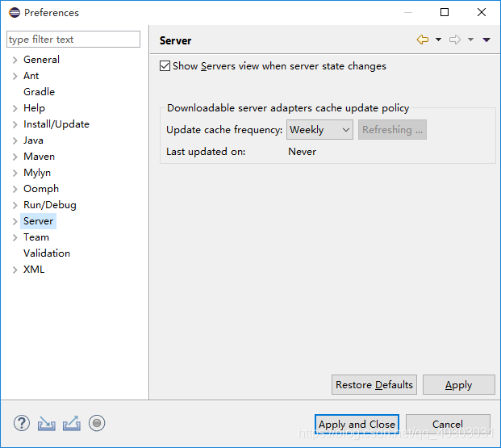
Task: Toggle Show Servers view when state changes
Action: click(165, 66)
